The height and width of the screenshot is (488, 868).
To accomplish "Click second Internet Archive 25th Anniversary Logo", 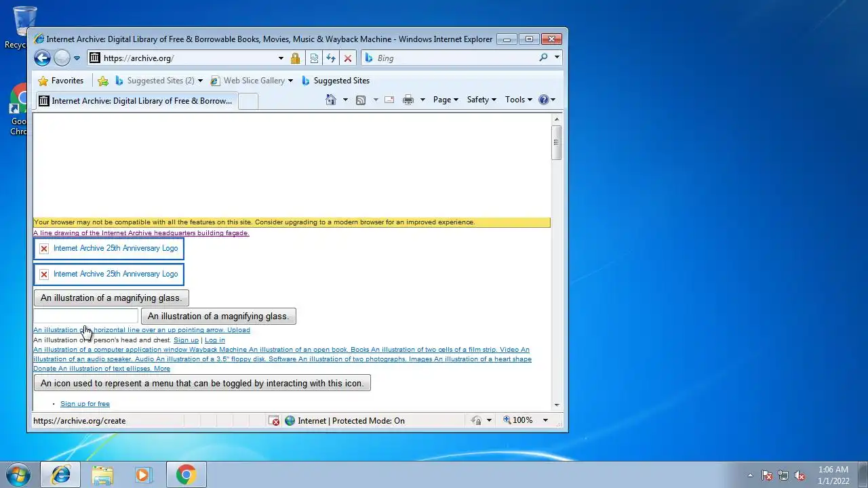I will pyautogui.click(x=108, y=274).
